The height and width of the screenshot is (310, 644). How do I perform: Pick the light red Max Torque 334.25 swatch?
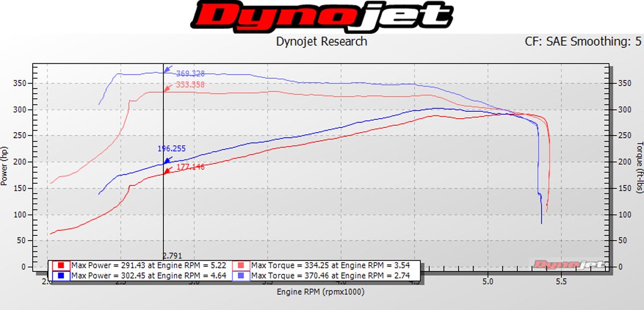pos(242,265)
